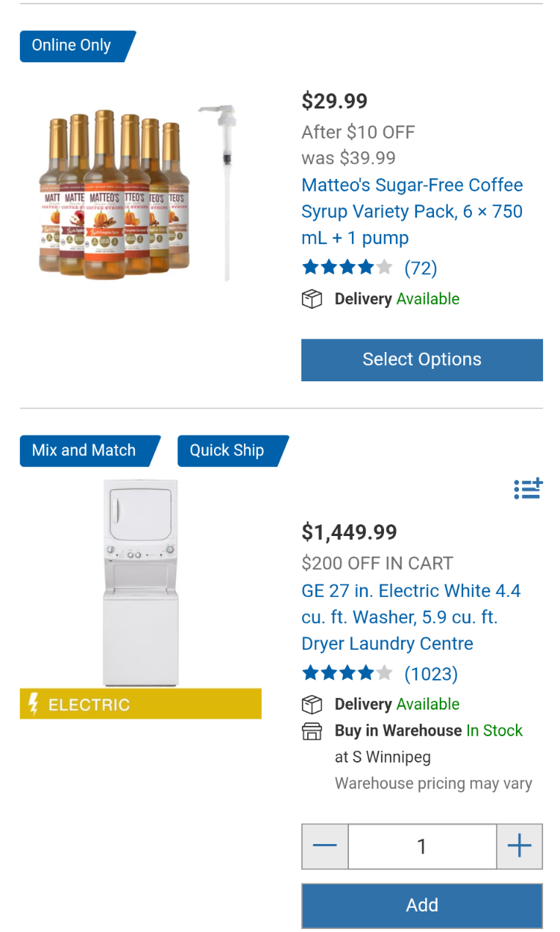Viewport: 560px width, 932px height.
Task: View the 1023 reviews for GE laundry centre
Action: [431, 674]
